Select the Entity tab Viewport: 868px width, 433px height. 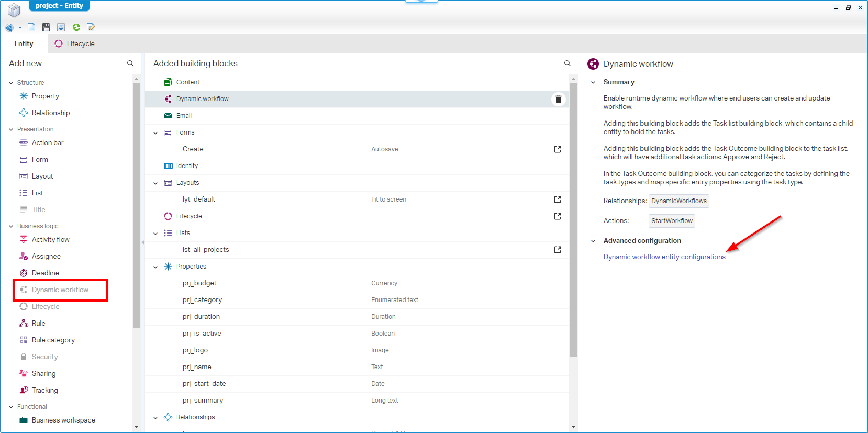[x=24, y=43]
